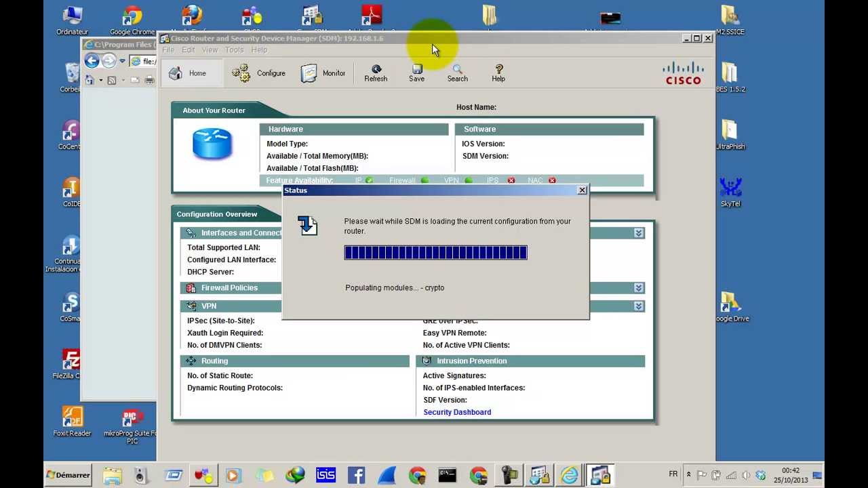Viewport: 868px width, 488px height.
Task: Click the 'Host Name:' label
Action: [x=476, y=107]
